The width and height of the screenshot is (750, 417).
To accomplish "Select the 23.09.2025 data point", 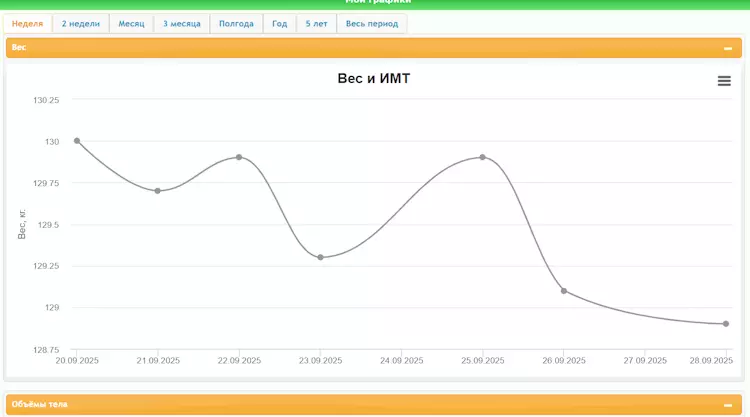I will coord(320,257).
